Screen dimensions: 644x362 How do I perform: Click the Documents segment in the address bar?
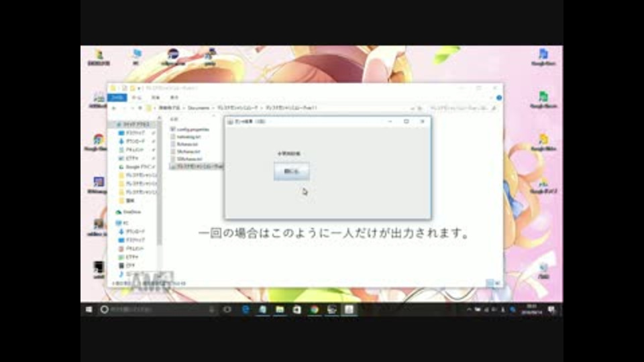pos(199,108)
